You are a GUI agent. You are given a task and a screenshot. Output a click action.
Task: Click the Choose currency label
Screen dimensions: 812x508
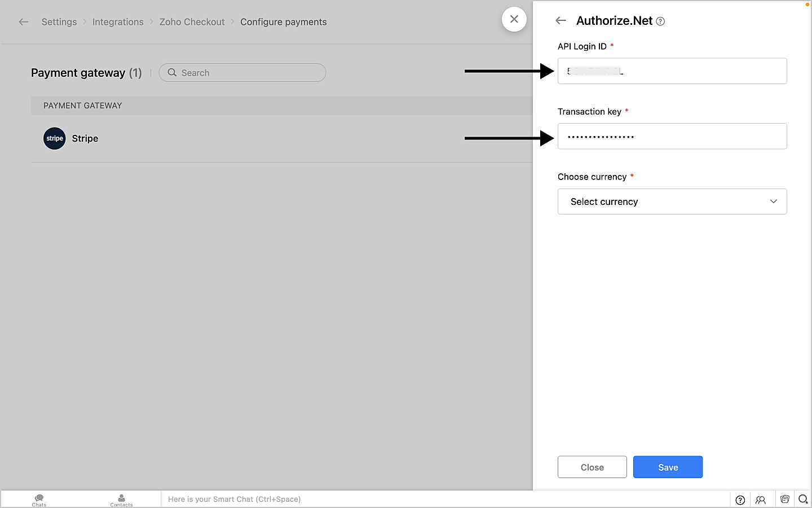pyautogui.click(x=592, y=177)
